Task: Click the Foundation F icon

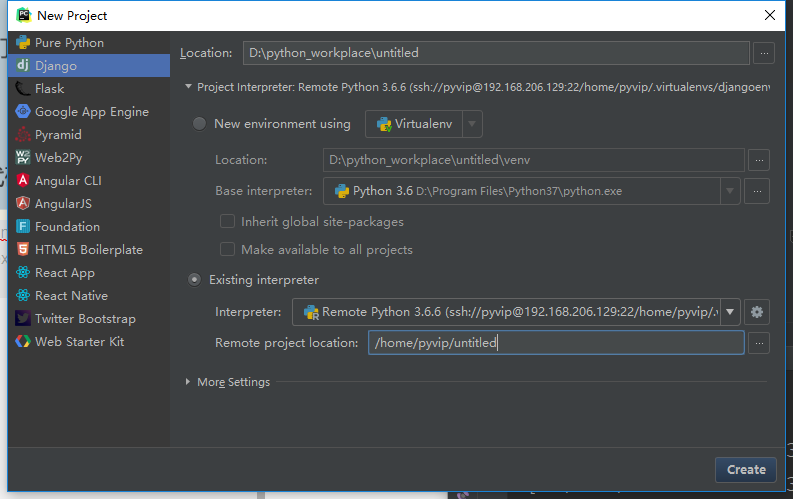Action: pos(23,226)
